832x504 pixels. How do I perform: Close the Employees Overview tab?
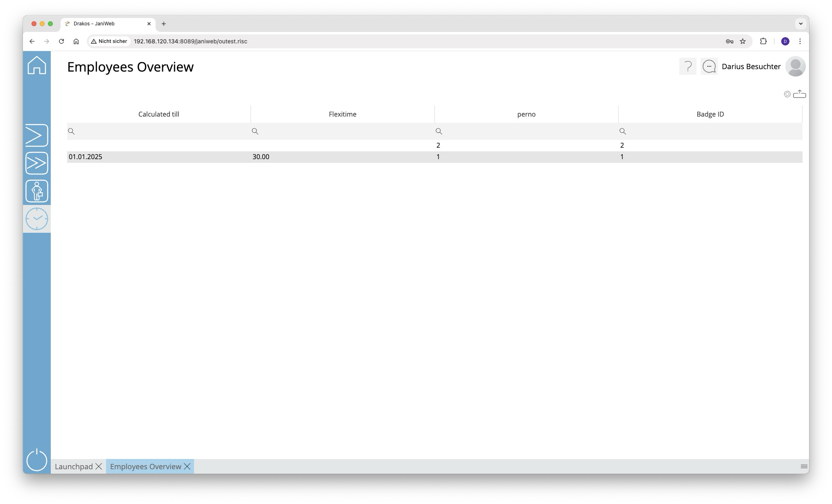tap(187, 467)
